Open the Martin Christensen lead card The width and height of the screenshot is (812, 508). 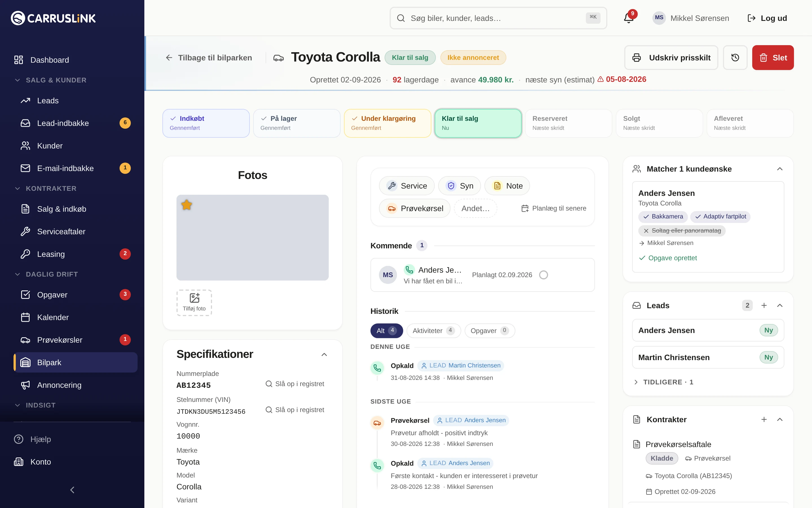point(708,357)
